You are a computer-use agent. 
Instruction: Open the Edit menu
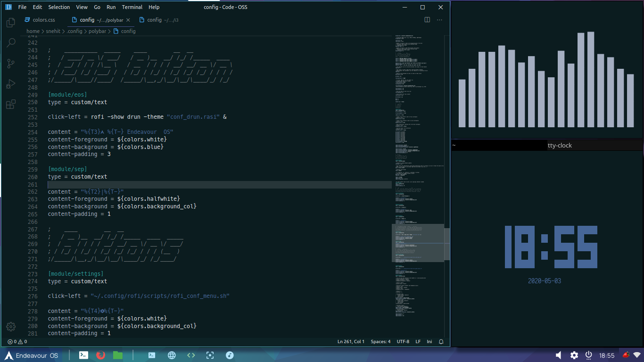click(37, 7)
